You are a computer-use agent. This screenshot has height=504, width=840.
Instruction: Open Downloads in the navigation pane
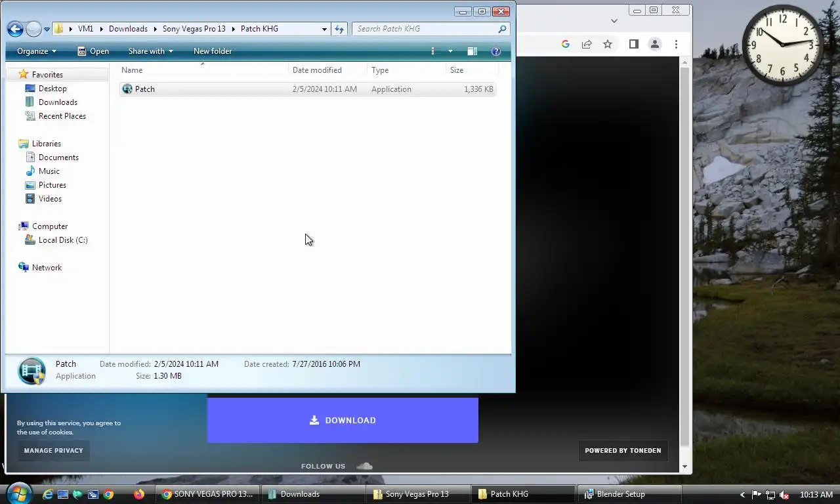tap(51, 102)
